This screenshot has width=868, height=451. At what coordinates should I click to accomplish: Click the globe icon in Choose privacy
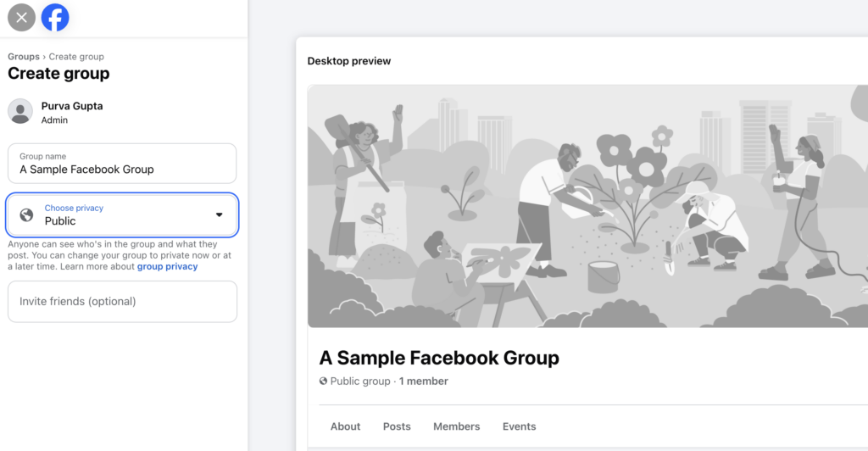27,215
